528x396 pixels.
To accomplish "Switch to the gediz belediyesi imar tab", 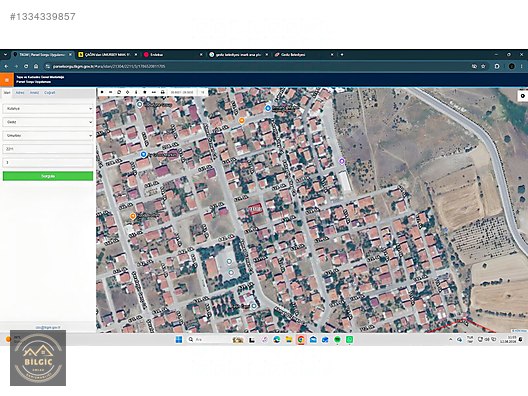I will [238, 55].
